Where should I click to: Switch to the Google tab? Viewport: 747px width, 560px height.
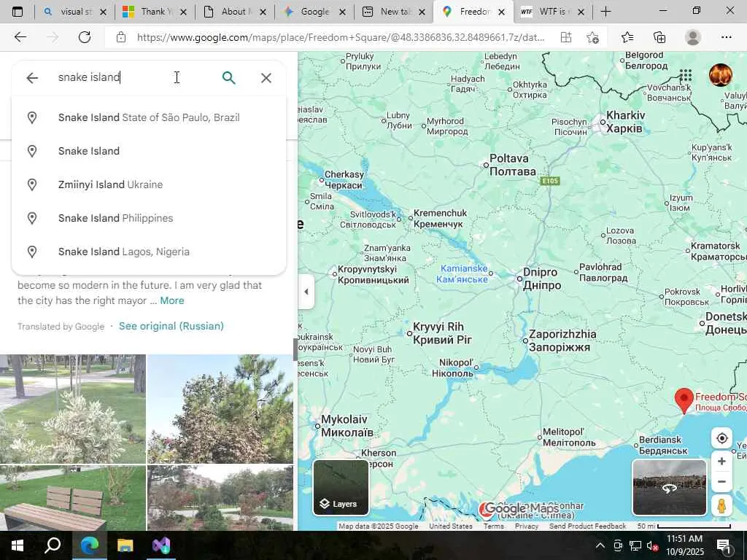[x=314, y=12]
